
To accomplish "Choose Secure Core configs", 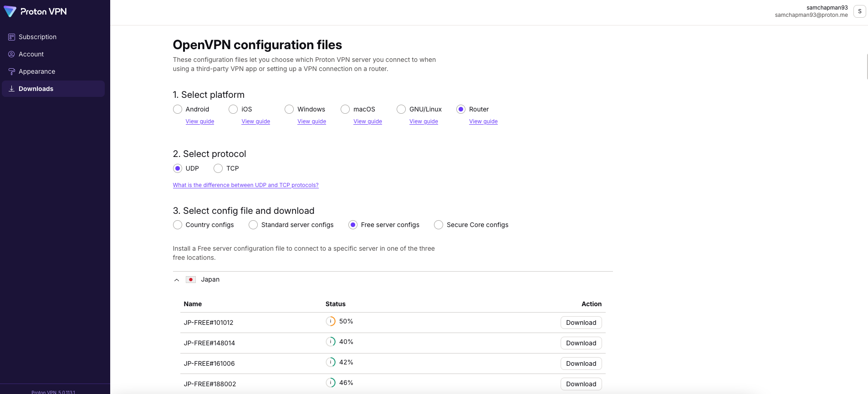I will [439, 225].
